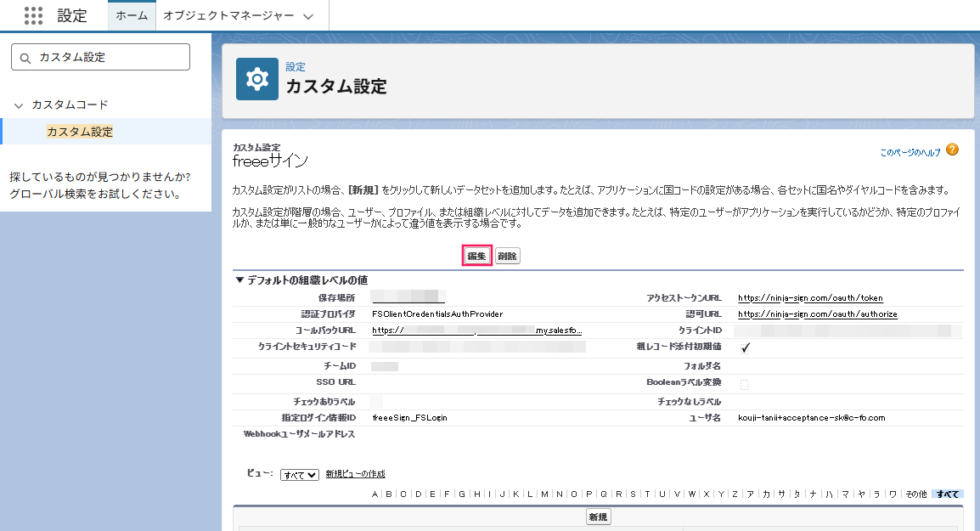Collapse the カスタムコード tree section
Viewport: 980px width, 531px height.
coord(19,105)
